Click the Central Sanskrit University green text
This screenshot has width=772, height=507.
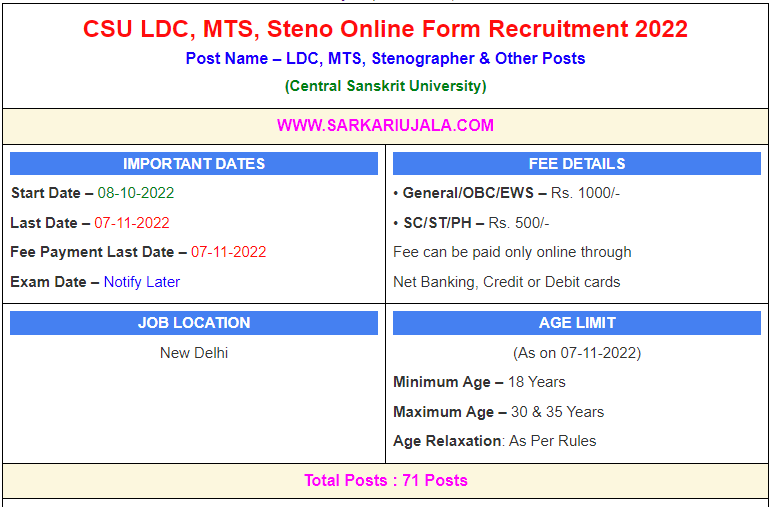tap(385, 86)
